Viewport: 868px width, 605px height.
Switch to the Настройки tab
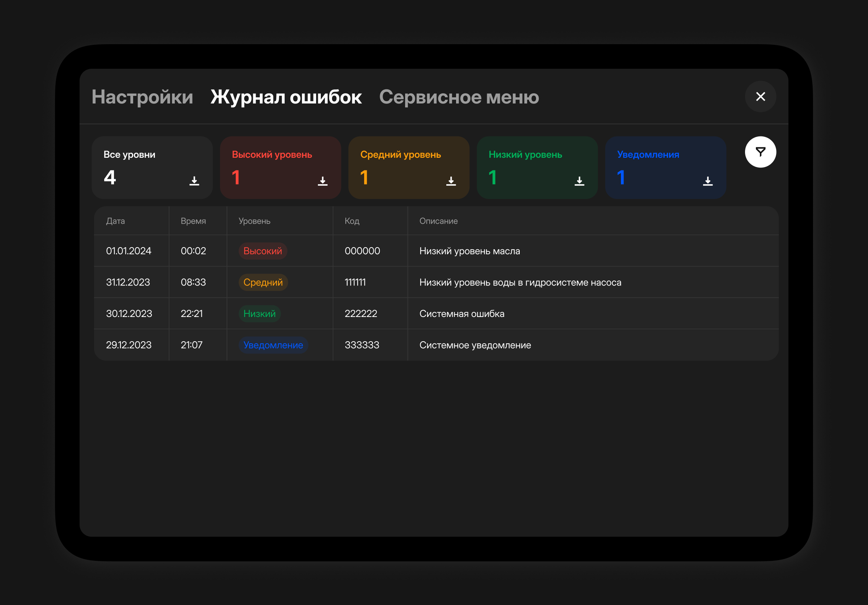(142, 97)
